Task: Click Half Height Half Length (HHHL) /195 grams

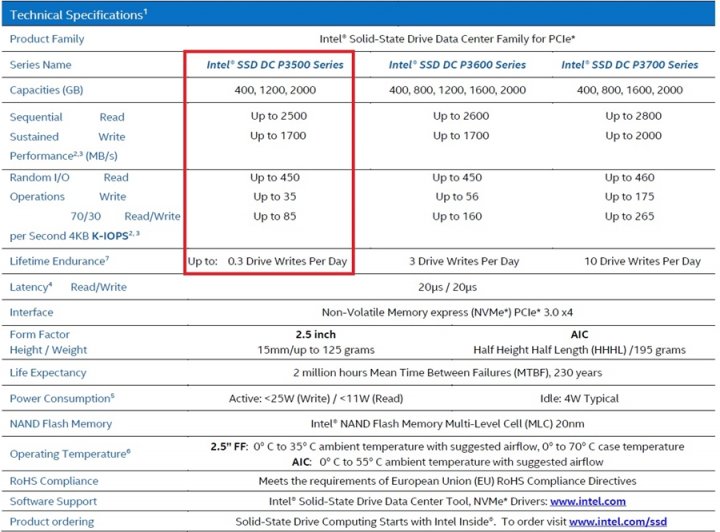Action: [x=579, y=350]
